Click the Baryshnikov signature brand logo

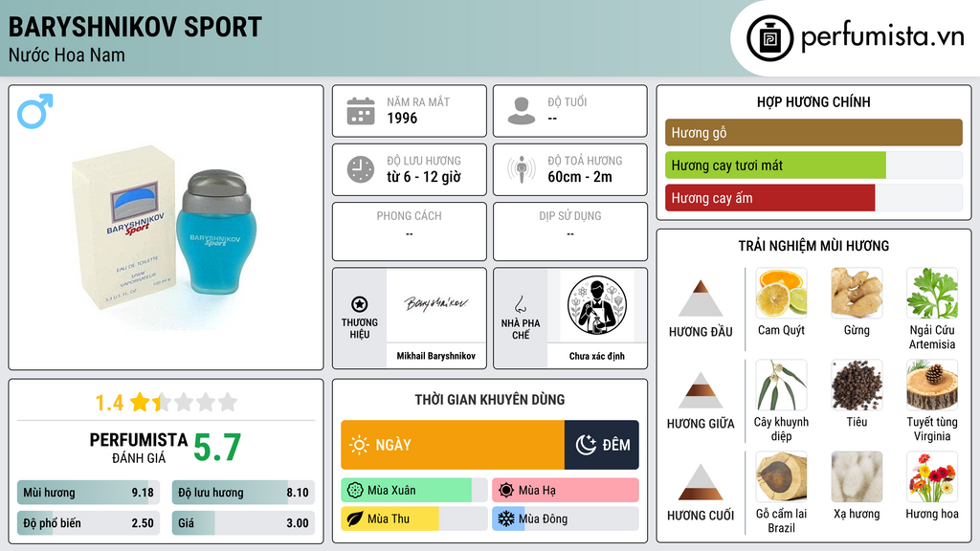436,303
